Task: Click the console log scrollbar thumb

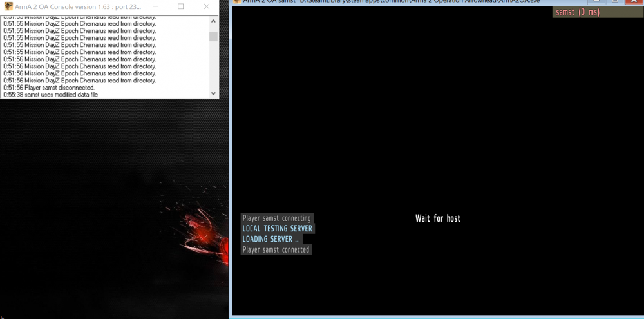Action: (x=213, y=37)
